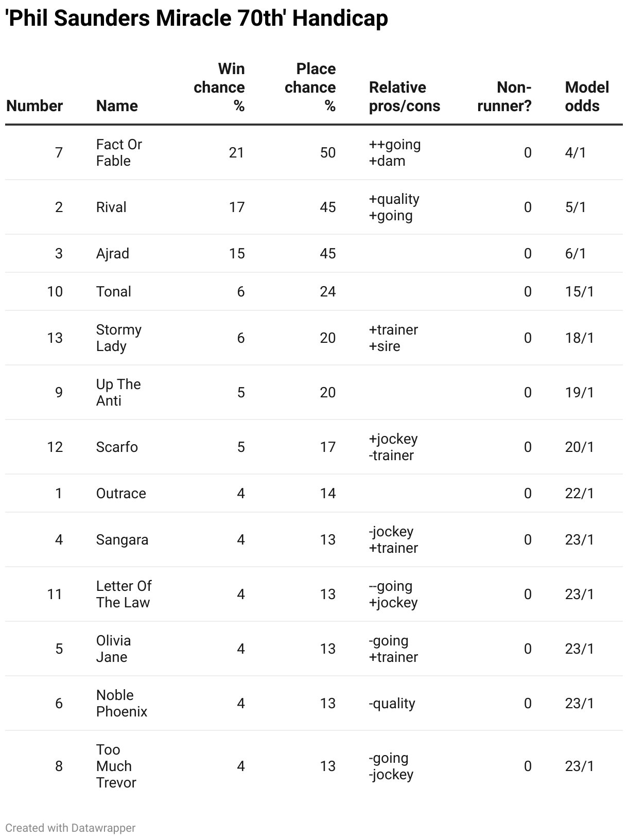Click the 'Non-runner?' column header
Viewport: 628px width, 840px height.
coord(504,97)
